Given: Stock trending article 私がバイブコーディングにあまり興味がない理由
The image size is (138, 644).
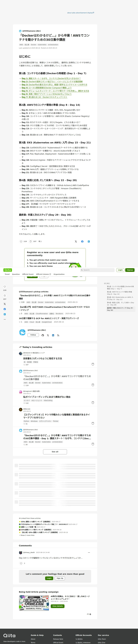Looking at the screenshot, I should [x=93, y=403].
